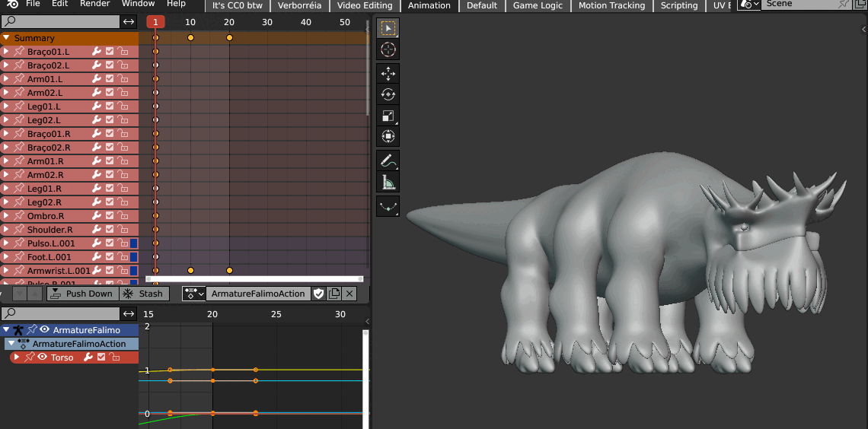Collapse the Summary channel row

click(x=6, y=38)
